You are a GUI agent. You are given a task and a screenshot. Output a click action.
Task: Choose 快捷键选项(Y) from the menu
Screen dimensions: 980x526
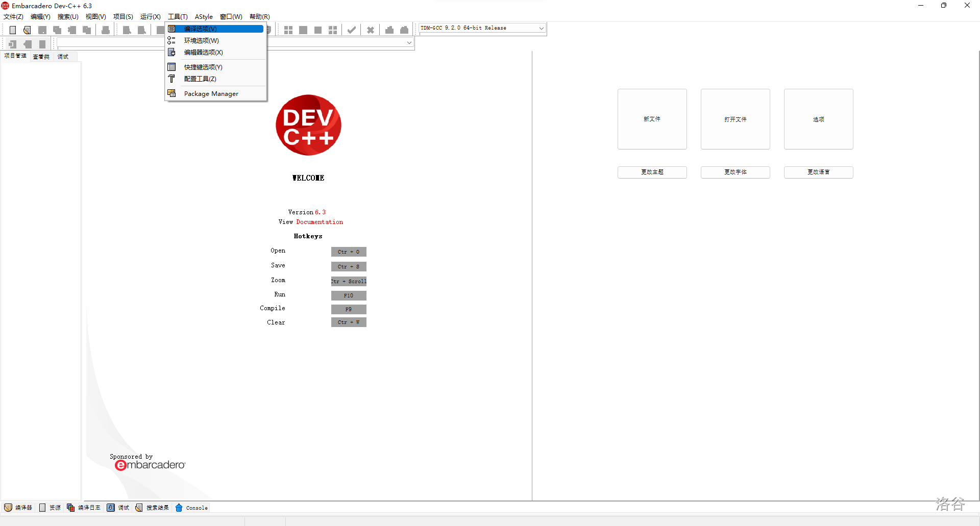215,67
